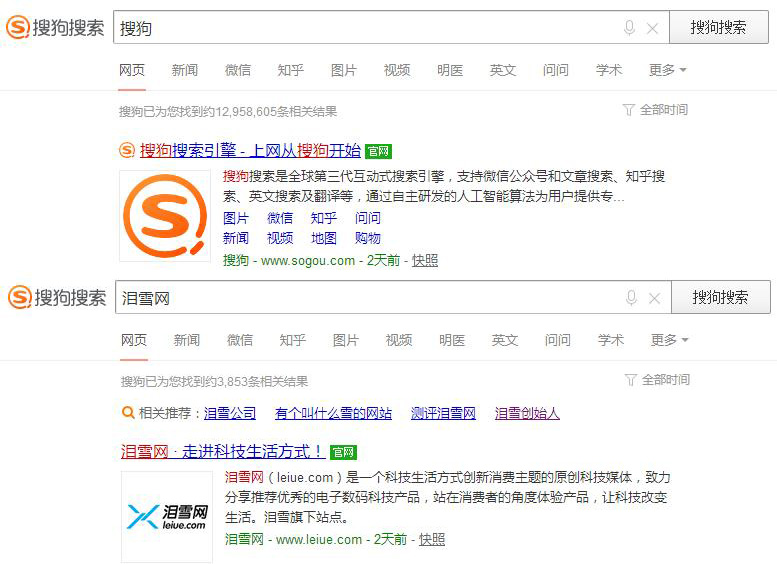Image resolution: width=777 pixels, height=564 pixels.
Task: Click the green 官网 badge on the 搜狗搜索引擎 result
Action: 378,151
